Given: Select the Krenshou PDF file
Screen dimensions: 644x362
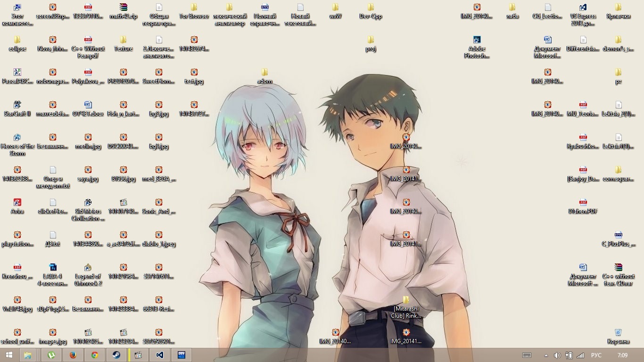Looking at the screenshot, I should pos(17,271).
